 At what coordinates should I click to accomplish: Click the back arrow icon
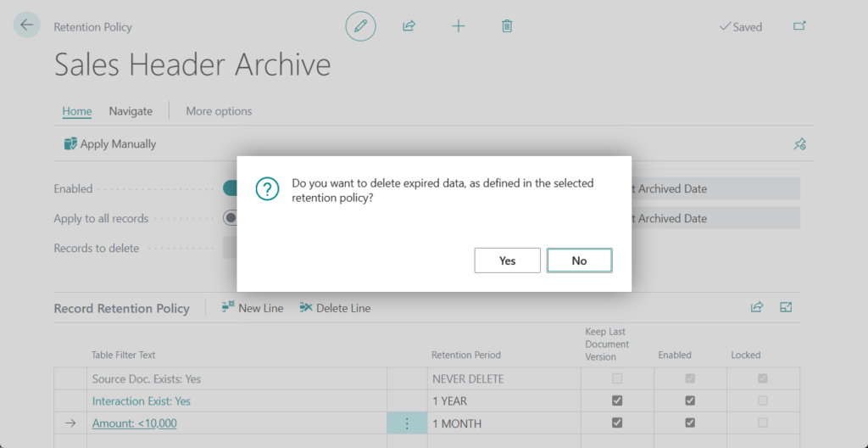tap(27, 25)
